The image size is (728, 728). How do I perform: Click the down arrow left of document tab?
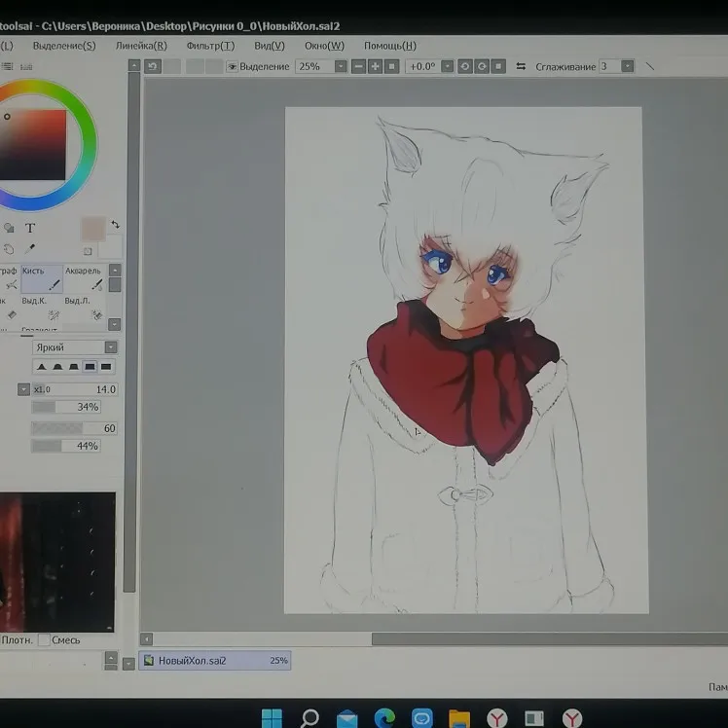coord(128,664)
